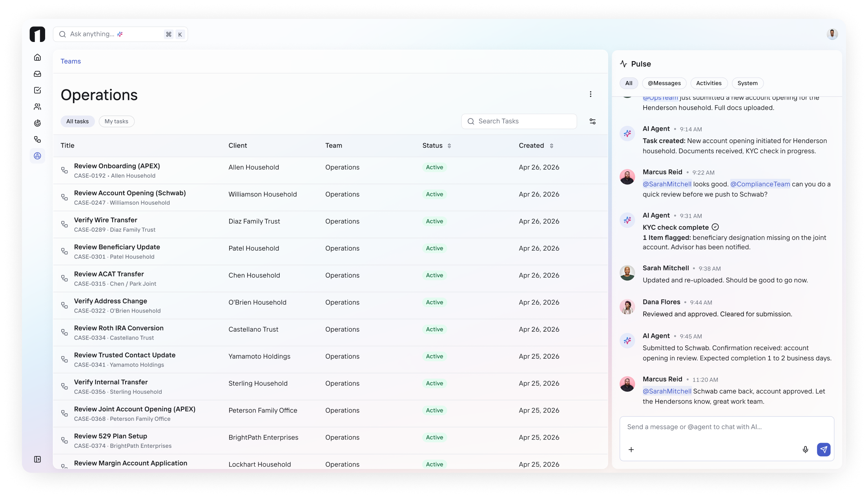Click the Pulse activity icon
The width and height of the screenshot is (868, 498).
(x=624, y=64)
